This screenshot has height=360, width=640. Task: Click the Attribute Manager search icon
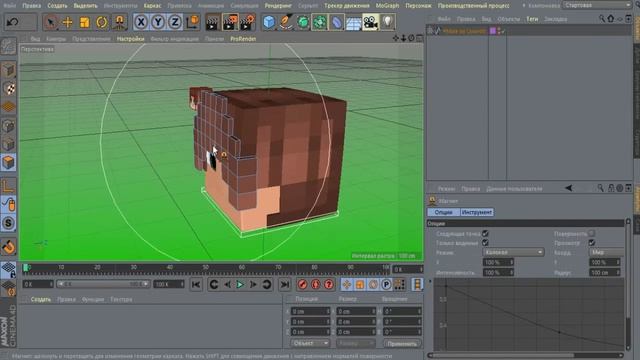(x=600, y=188)
